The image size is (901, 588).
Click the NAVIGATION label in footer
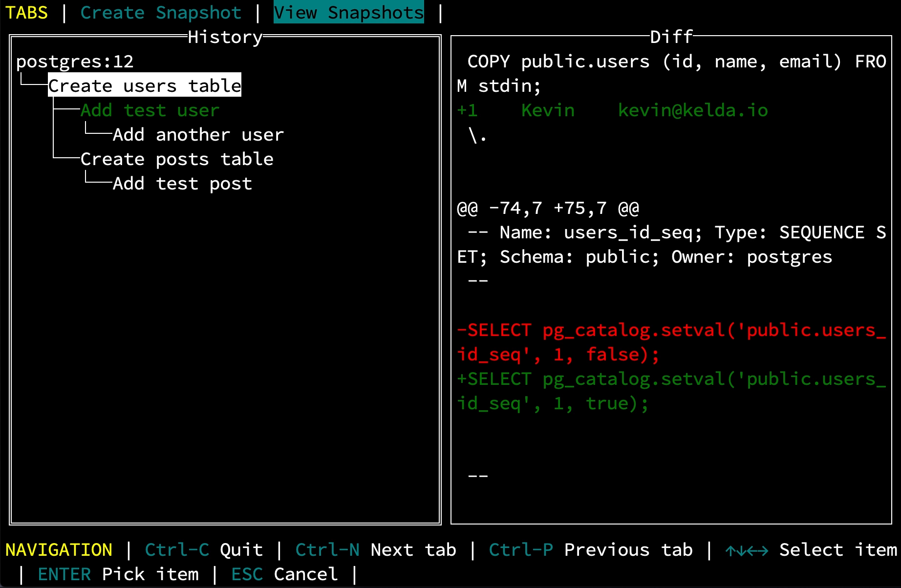59,550
